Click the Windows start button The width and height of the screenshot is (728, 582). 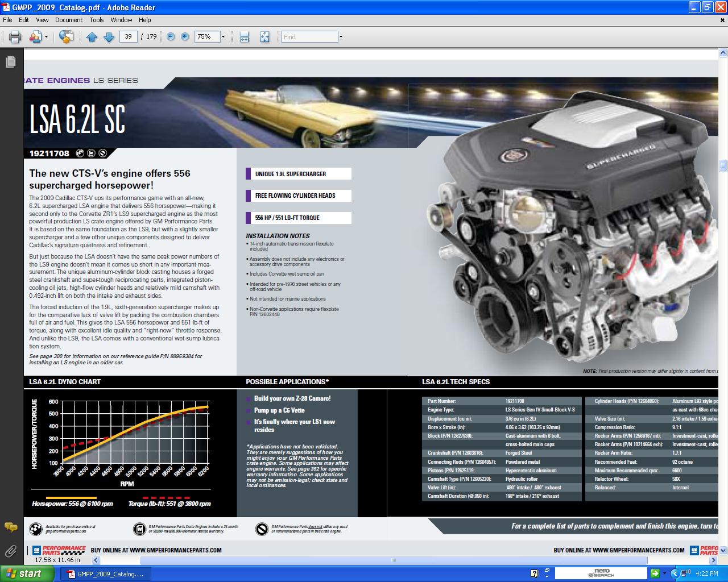pyautogui.click(x=27, y=573)
